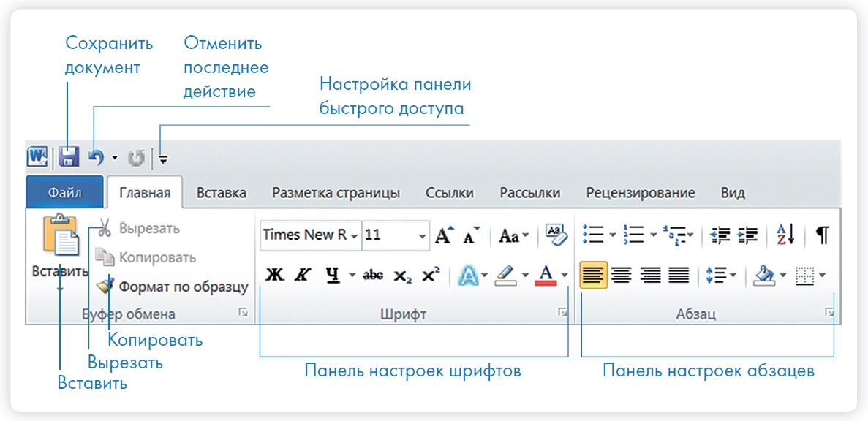This screenshot has width=868, height=421.
Task: Open the Разметка страницы tab
Action: click(x=336, y=193)
